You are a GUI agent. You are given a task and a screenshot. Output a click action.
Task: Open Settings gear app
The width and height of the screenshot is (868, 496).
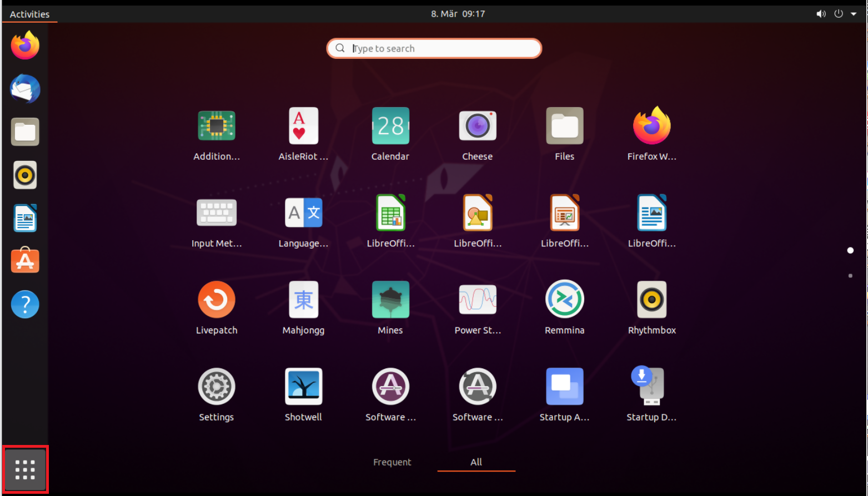tap(217, 387)
